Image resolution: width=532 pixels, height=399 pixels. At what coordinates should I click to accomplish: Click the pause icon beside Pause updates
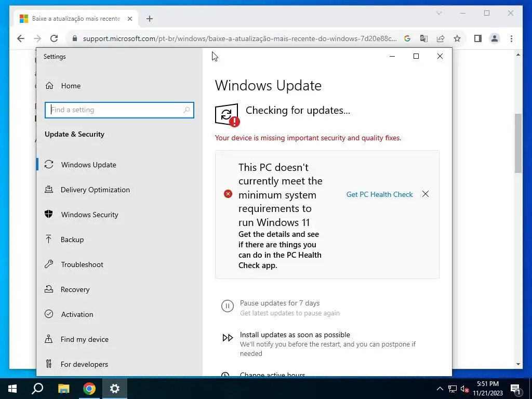coord(228,306)
